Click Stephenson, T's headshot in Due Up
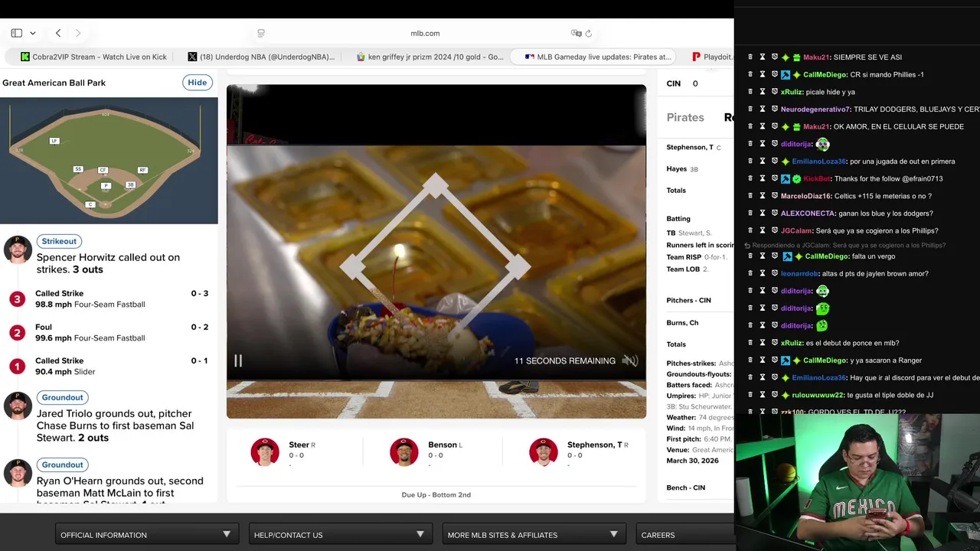Image resolution: width=980 pixels, height=551 pixels. click(544, 452)
